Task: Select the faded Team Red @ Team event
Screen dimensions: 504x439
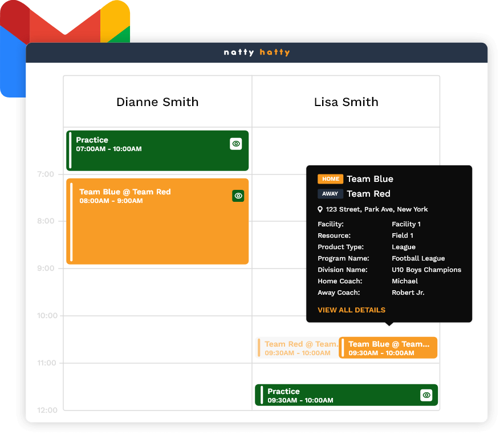Action: [296, 348]
